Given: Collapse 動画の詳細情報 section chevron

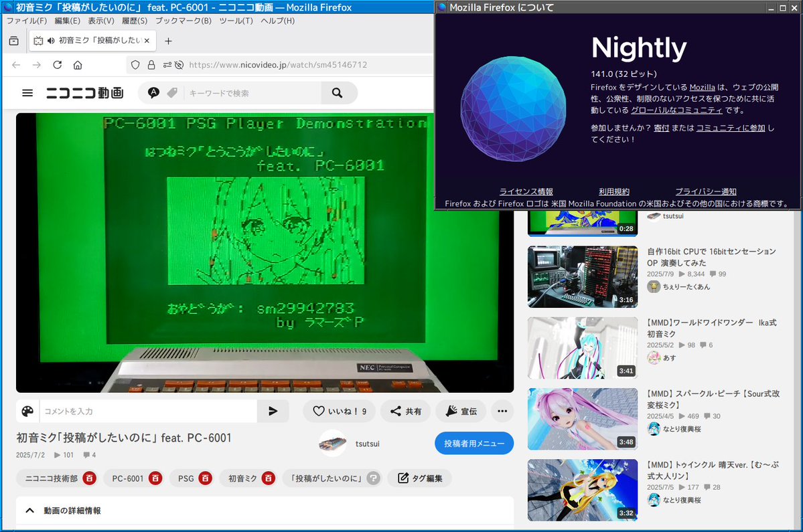Looking at the screenshot, I should (30, 511).
